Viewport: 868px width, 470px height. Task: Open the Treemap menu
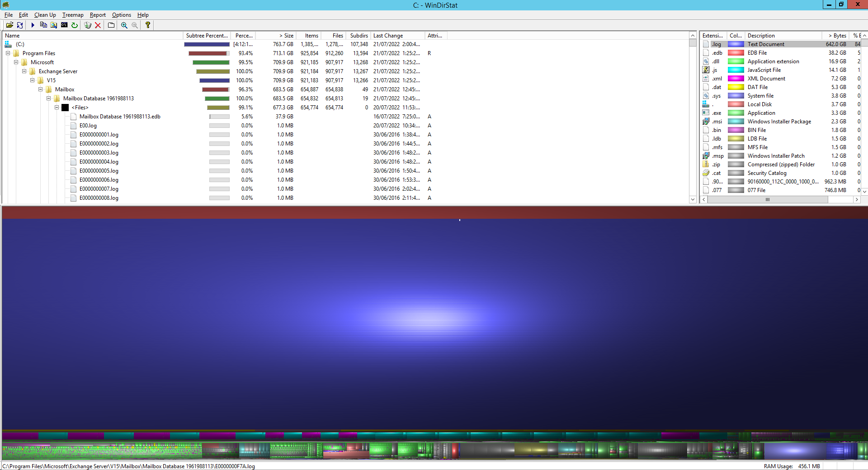tap(72, 14)
